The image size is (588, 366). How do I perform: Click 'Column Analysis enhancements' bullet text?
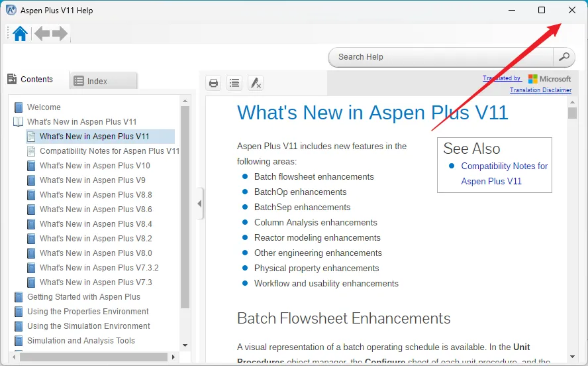[x=316, y=223]
